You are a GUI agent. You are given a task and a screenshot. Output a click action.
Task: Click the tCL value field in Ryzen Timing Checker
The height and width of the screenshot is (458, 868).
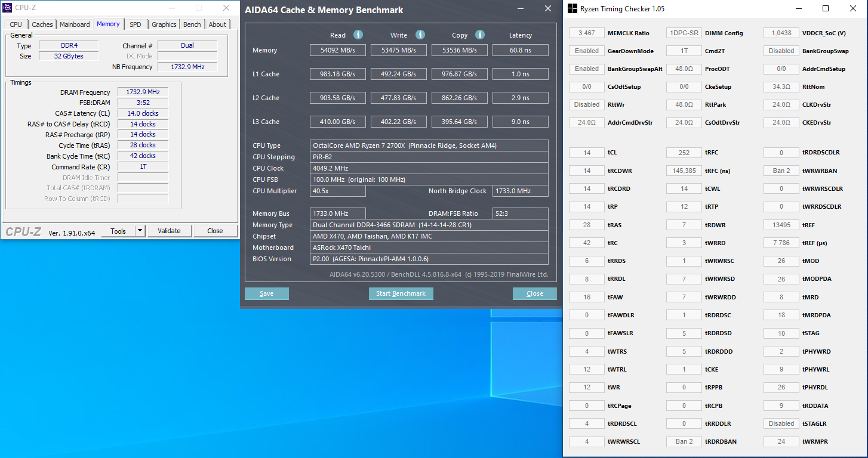tap(587, 153)
